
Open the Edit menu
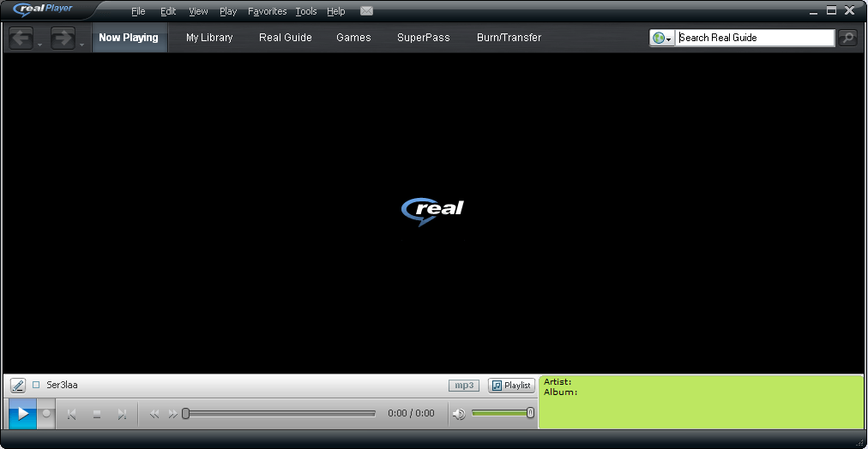coord(168,11)
